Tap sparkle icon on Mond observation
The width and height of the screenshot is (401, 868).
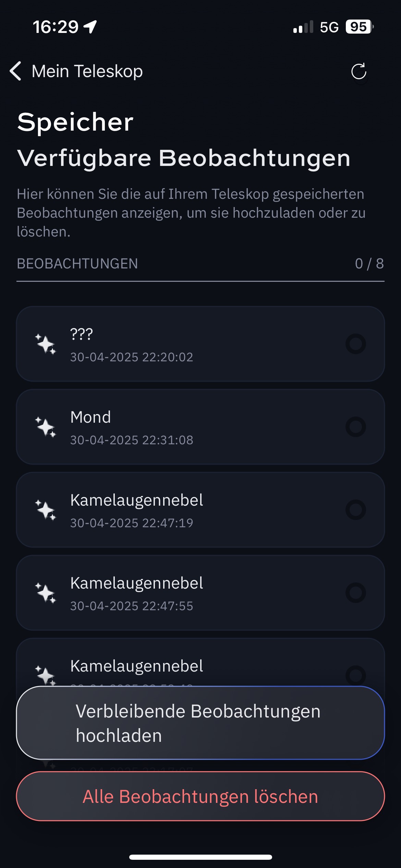pos(46,427)
